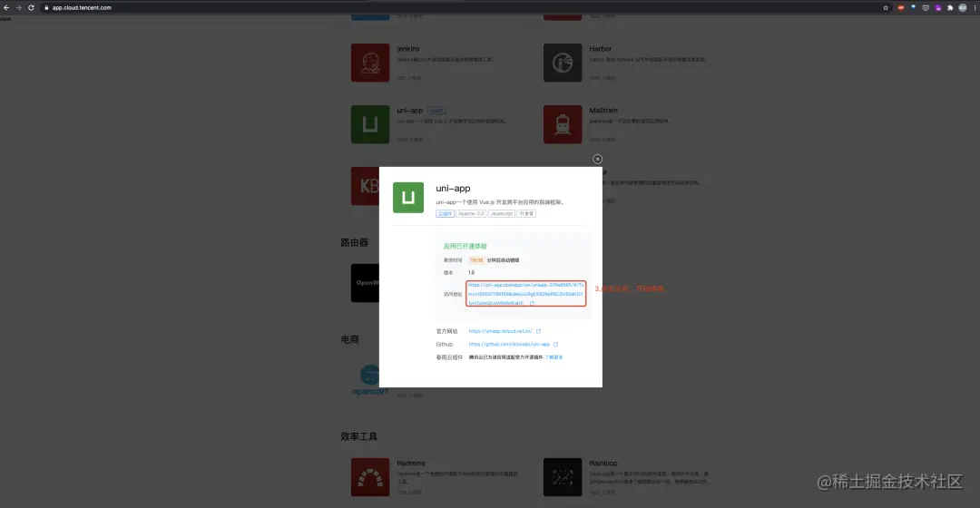Click the 应用已开通体验 status text

pos(465,246)
